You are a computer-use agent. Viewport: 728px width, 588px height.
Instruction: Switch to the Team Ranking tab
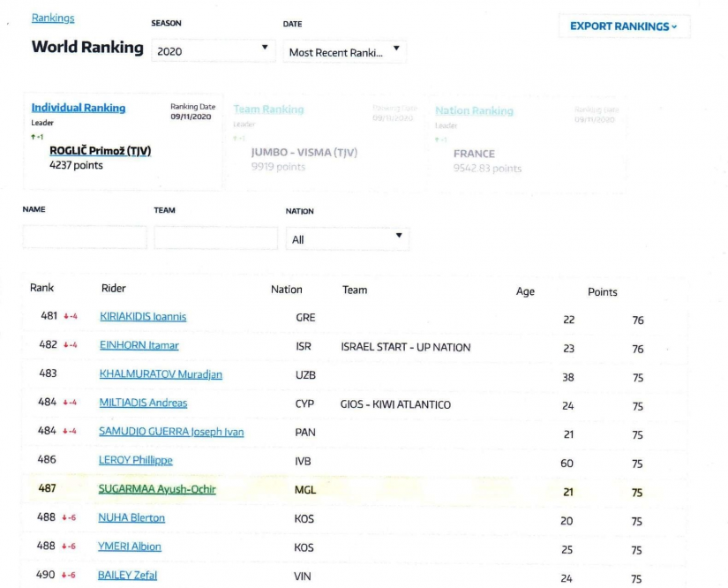point(268,109)
